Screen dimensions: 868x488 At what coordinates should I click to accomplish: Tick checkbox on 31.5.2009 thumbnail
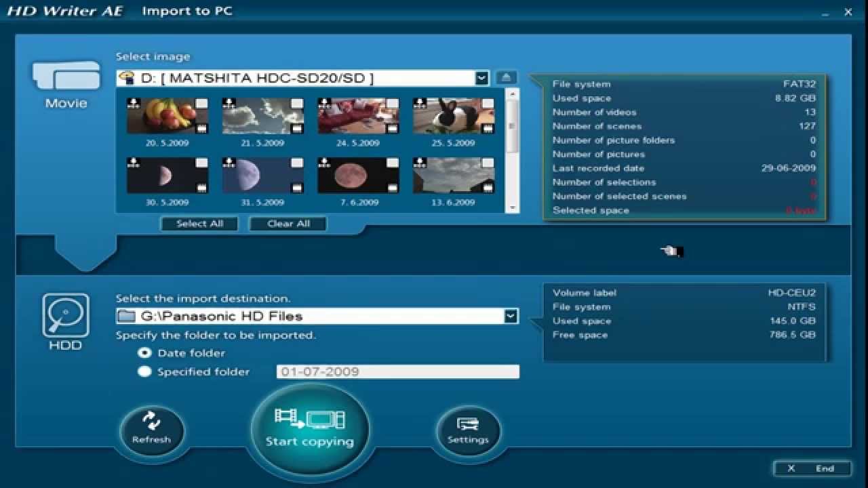[x=297, y=163]
